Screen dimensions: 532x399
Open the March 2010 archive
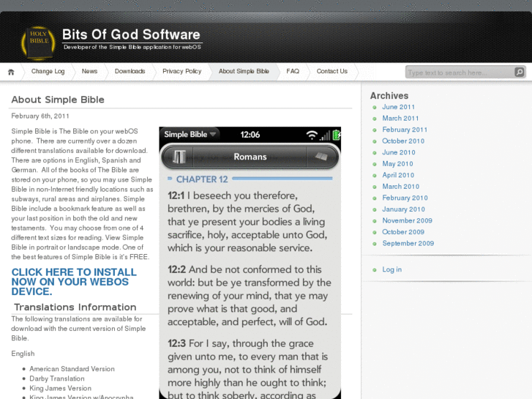coord(401,187)
